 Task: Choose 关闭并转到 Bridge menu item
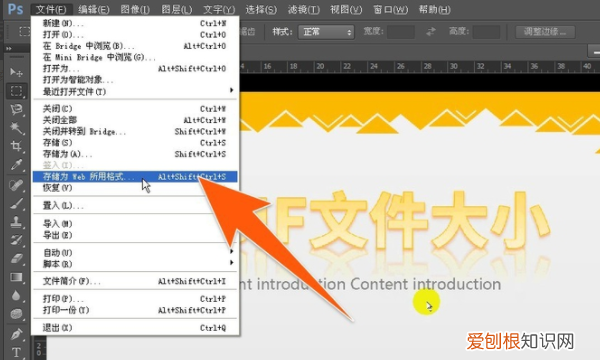135,132
